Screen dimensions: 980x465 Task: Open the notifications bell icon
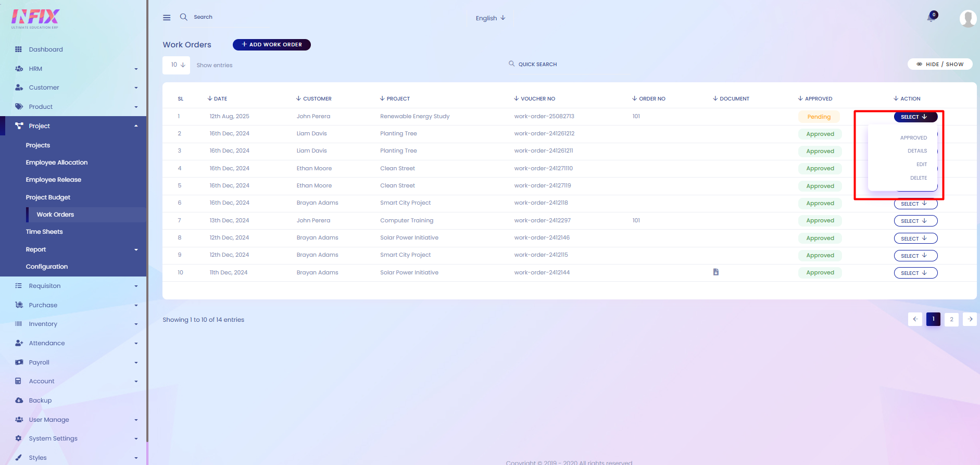click(x=931, y=18)
